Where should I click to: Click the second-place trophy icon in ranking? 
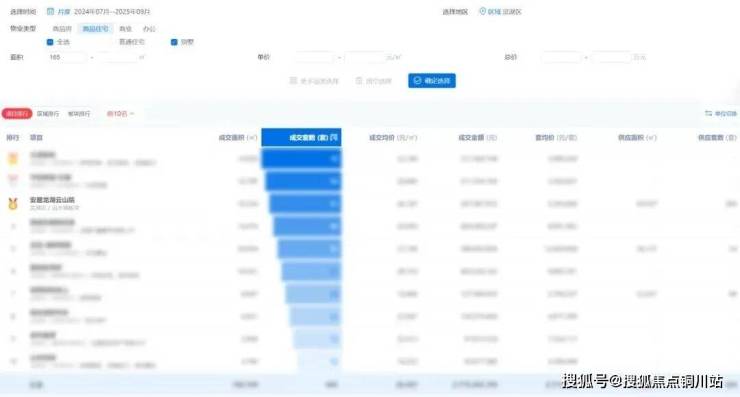(x=13, y=180)
